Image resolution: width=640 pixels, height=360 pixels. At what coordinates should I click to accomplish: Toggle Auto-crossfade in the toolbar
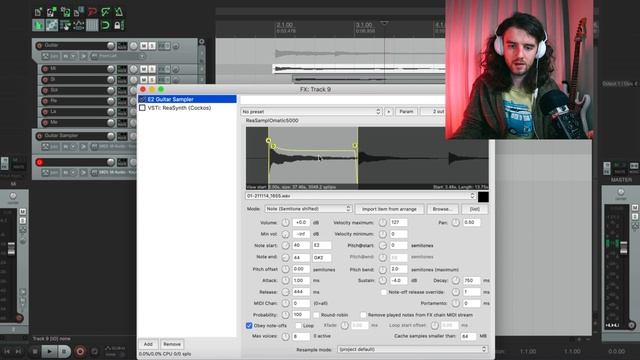click(x=38, y=25)
